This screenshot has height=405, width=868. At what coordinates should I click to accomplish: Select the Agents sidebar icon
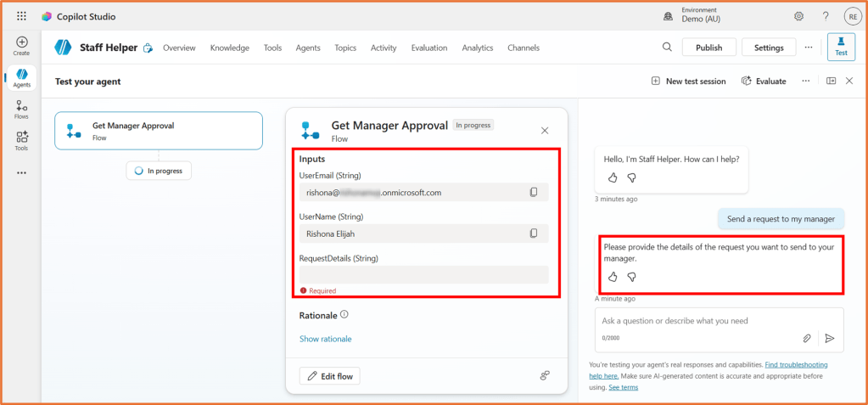point(21,78)
